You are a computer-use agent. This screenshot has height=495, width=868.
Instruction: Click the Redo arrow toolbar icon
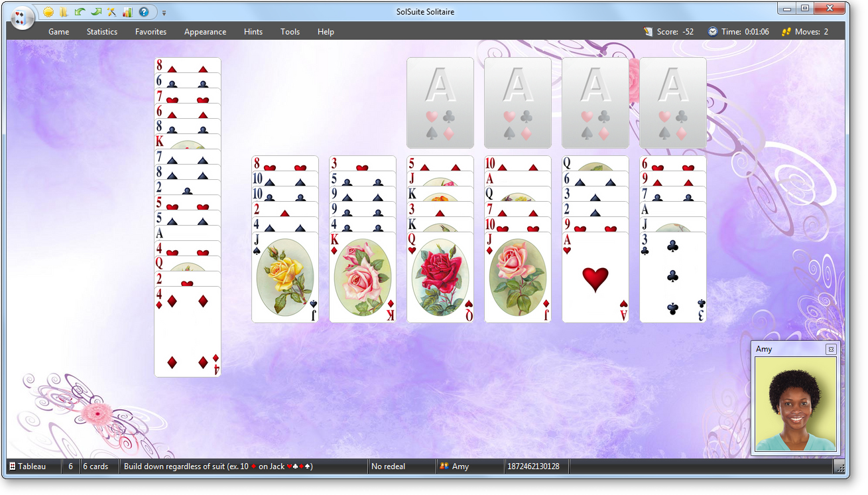(x=95, y=12)
